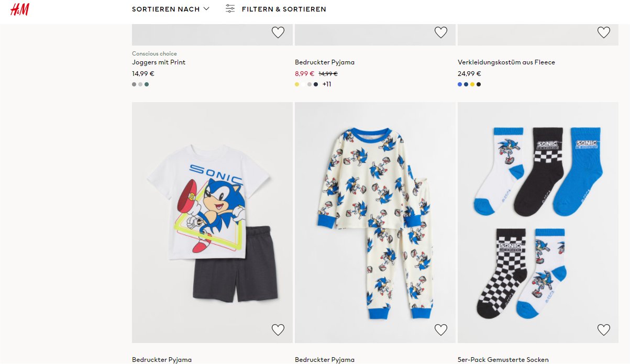The width and height of the screenshot is (630, 364).
Task: Select the yellow swatch under the 8,99 € pyjama
Action: click(x=297, y=84)
